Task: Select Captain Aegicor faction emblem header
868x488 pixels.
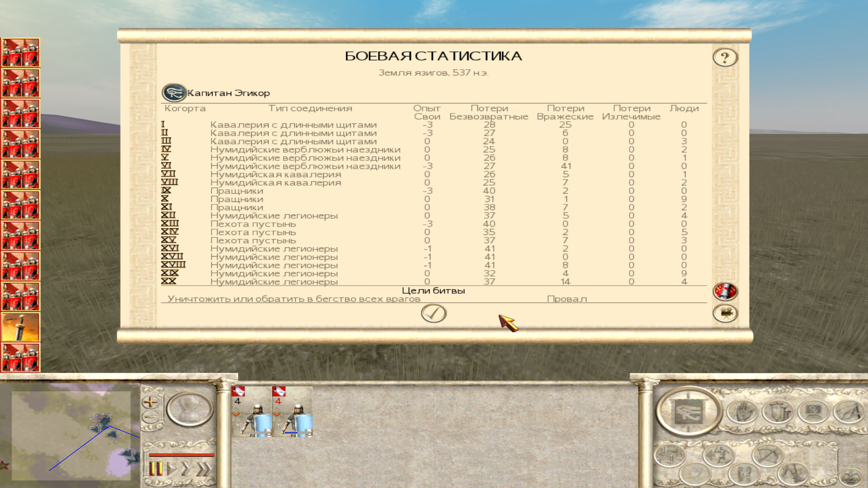Action: pos(174,93)
